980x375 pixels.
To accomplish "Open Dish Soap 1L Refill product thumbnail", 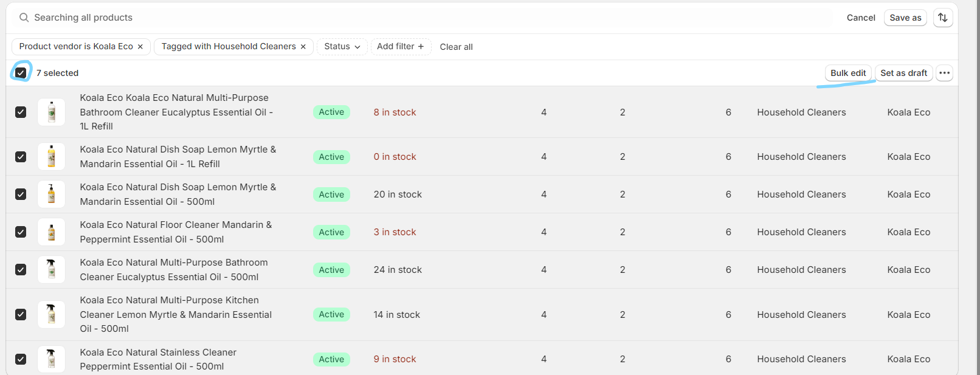I will [x=52, y=157].
